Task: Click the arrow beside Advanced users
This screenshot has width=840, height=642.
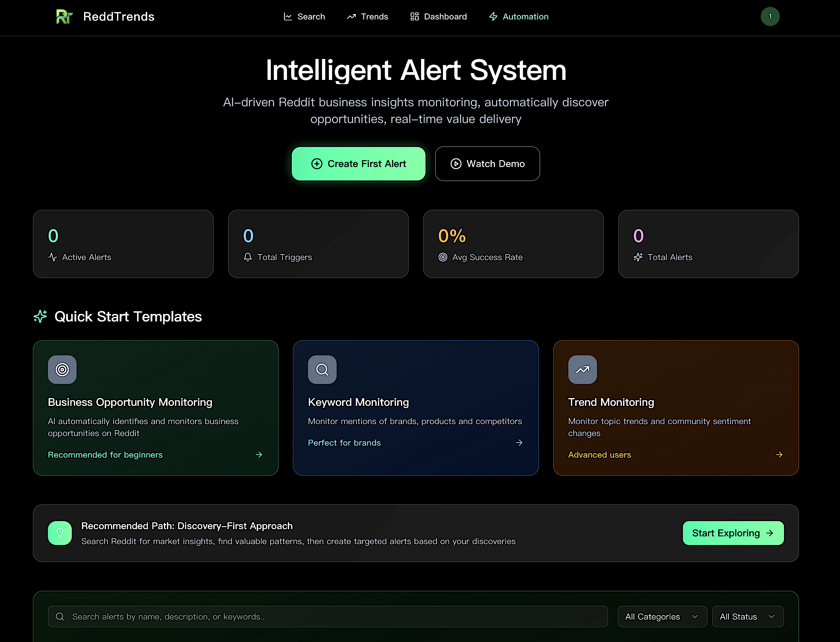Action: 779,455
